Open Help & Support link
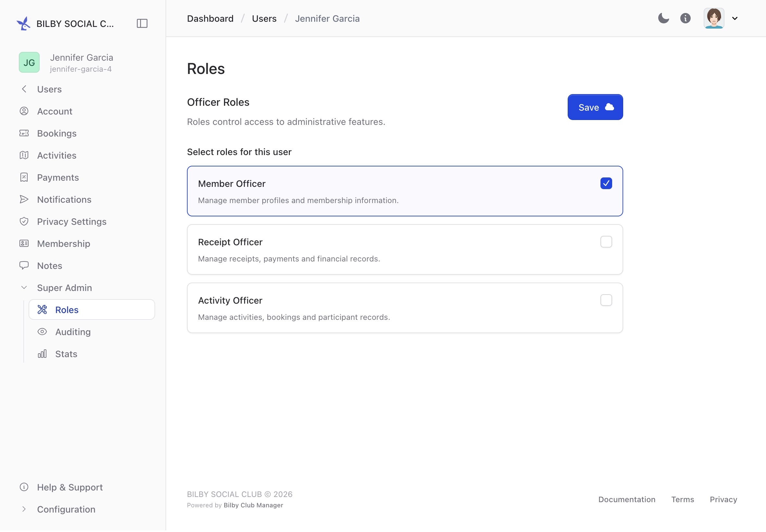The height and width of the screenshot is (532, 766). pos(70,487)
